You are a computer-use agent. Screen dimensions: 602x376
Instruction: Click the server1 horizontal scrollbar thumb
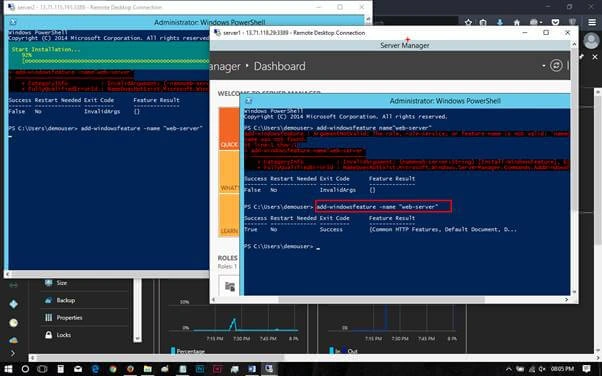[381, 300]
